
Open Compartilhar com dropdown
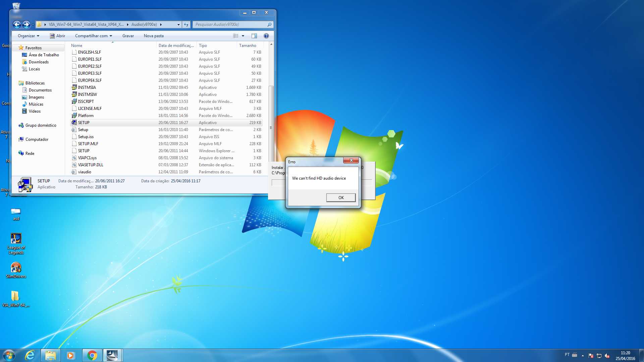pos(93,36)
